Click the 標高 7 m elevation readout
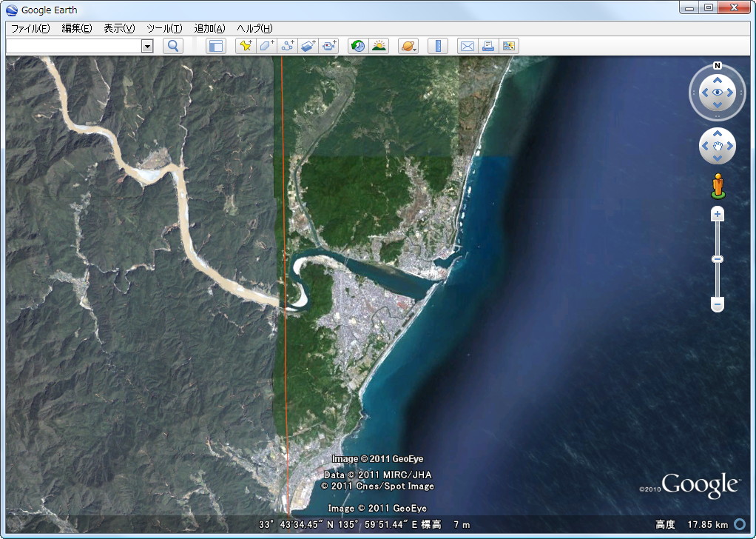The height and width of the screenshot is (539, 756). (445, 524)
